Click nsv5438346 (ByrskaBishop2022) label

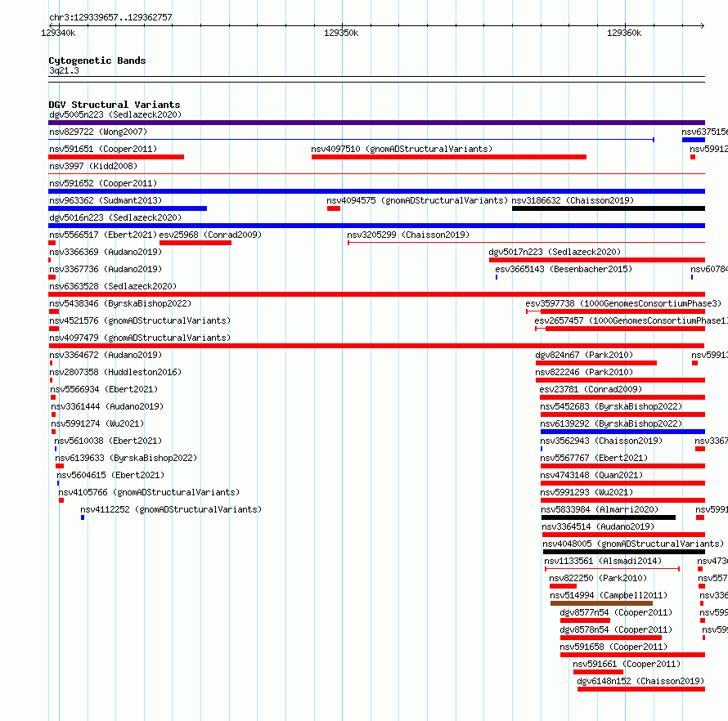(120, 303)
